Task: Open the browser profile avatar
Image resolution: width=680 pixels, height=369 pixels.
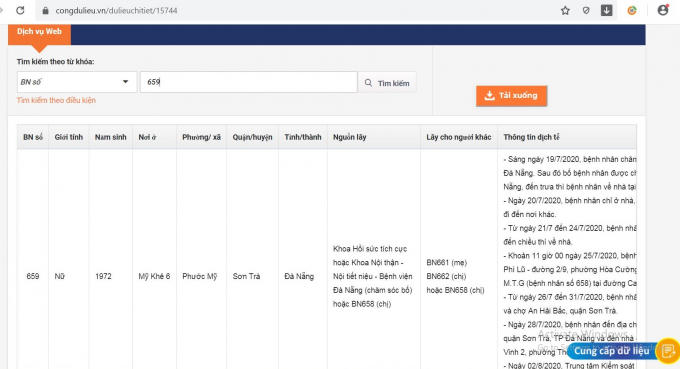Action: (x=663, y=10)
